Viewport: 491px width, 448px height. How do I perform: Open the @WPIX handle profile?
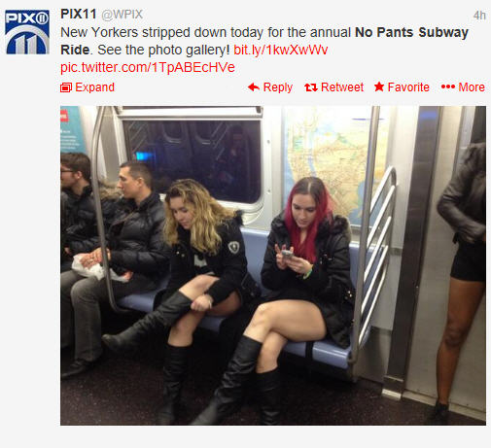click(123, 15)
